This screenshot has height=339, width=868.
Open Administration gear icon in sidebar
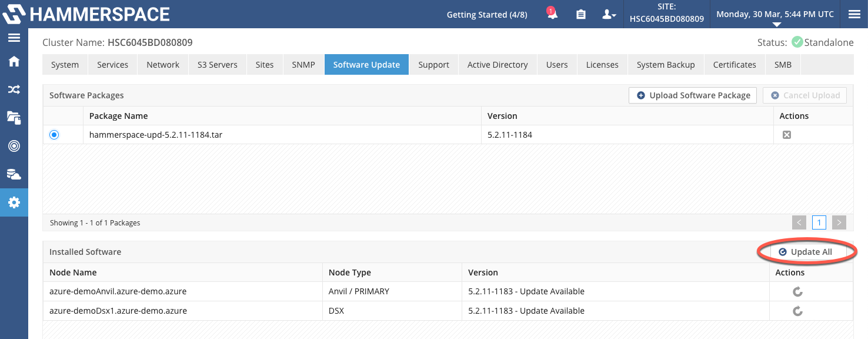tap(14, 202)
